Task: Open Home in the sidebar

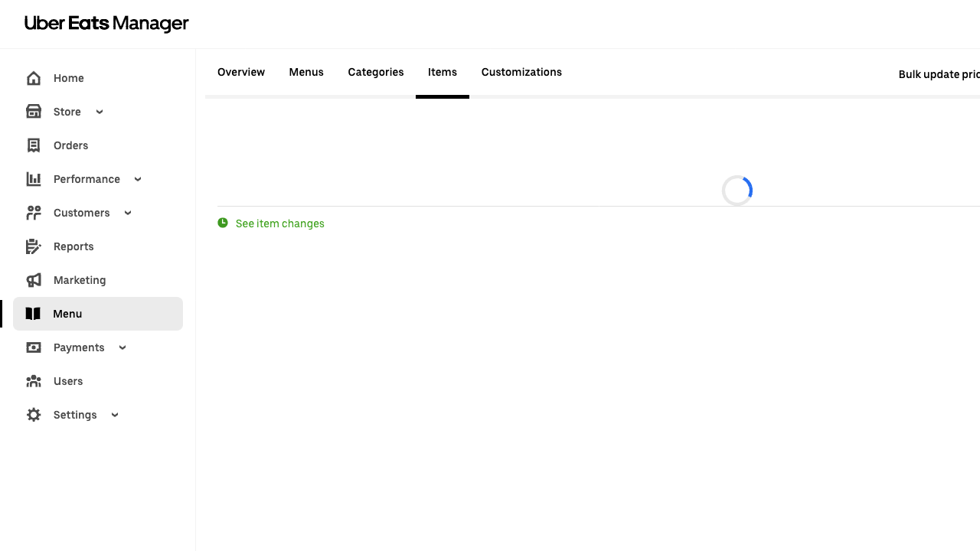Action: (x=69, y=78)
